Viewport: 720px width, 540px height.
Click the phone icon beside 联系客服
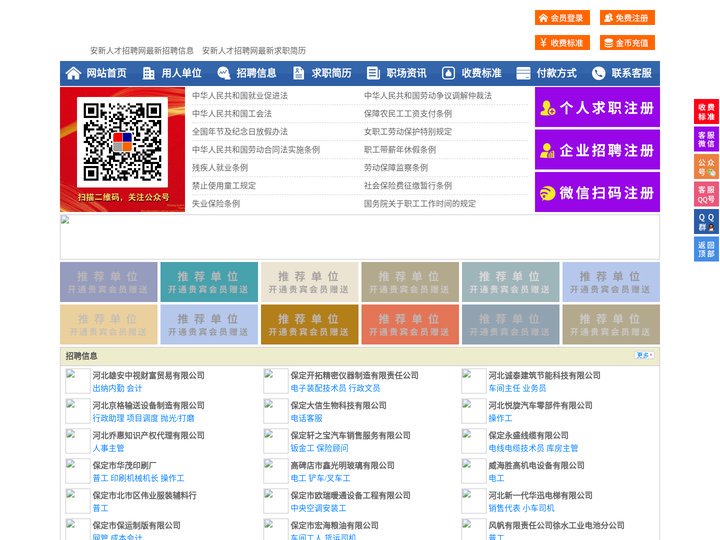[598, 73]
